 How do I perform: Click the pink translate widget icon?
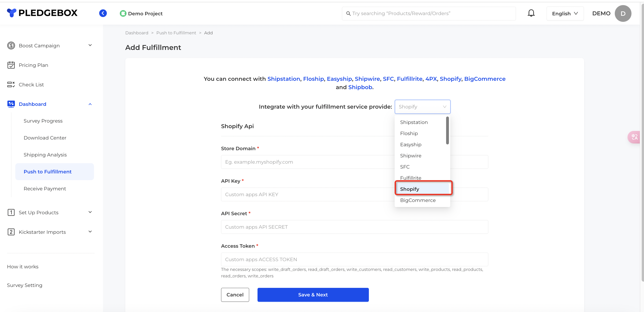click(634, 137)
